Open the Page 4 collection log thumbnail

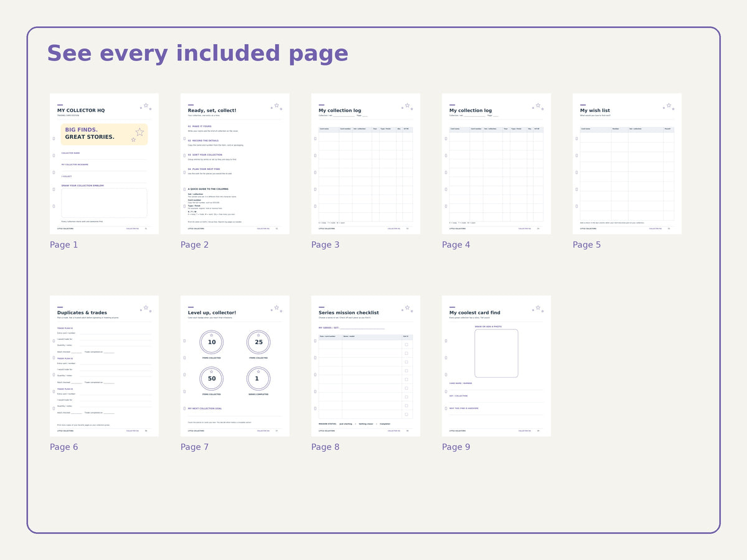coord(496,164)
